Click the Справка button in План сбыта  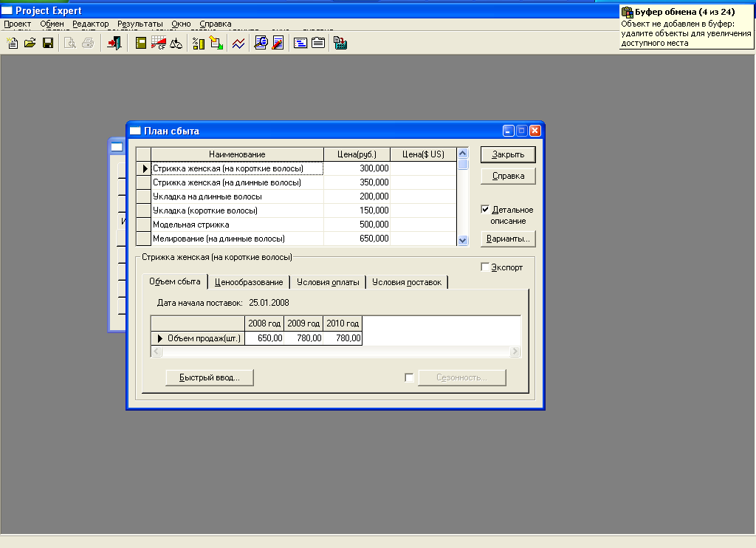[x=508, y=176]
